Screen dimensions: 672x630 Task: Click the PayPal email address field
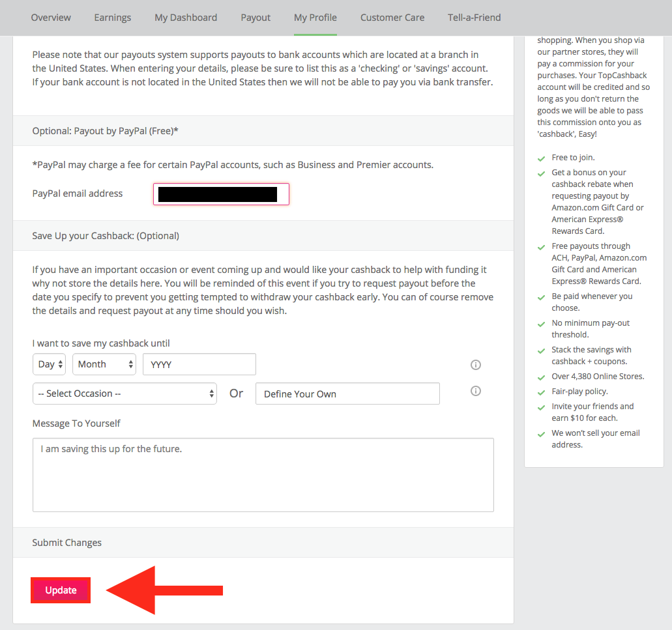click(x=221, y=194)
